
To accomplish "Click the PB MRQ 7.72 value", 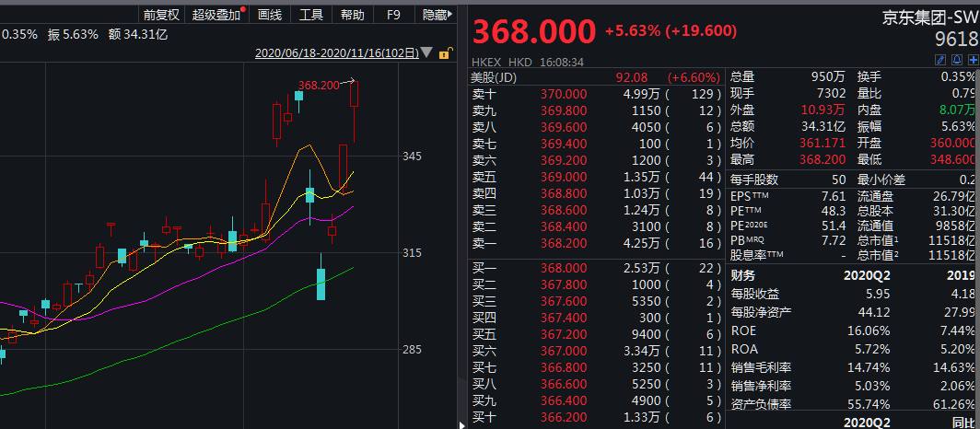I will [834, 240].
